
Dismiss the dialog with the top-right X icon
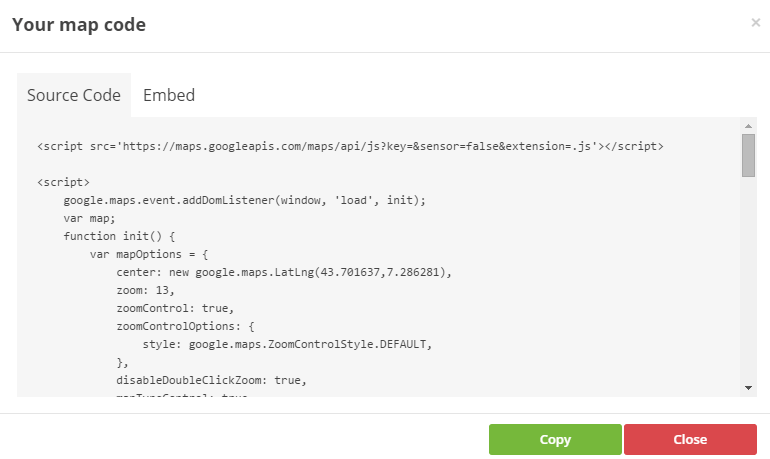point(755,23)
